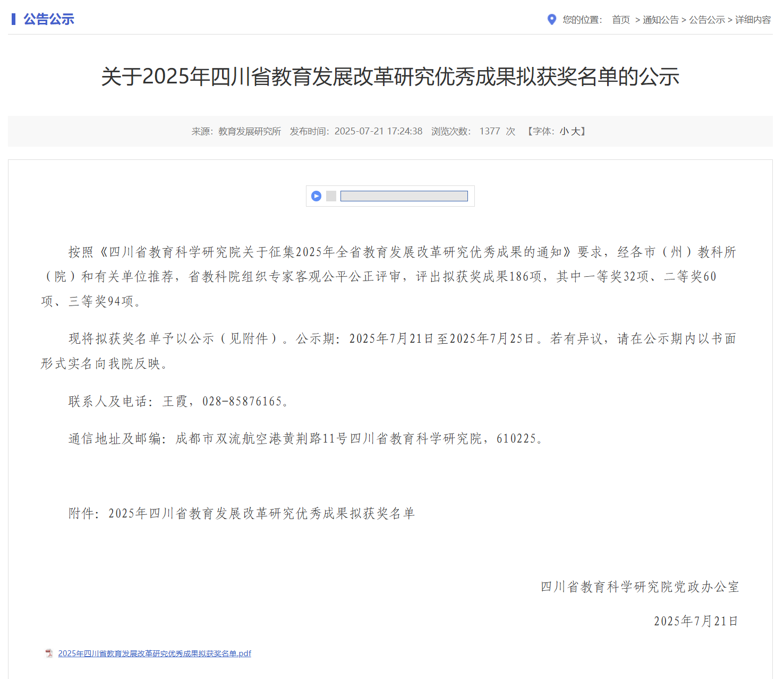Open the 2025年四川省教育发展改革研究优秀成果拟获奖名单.pdf link
784x679 pixels.
click(x=155, y=653)
